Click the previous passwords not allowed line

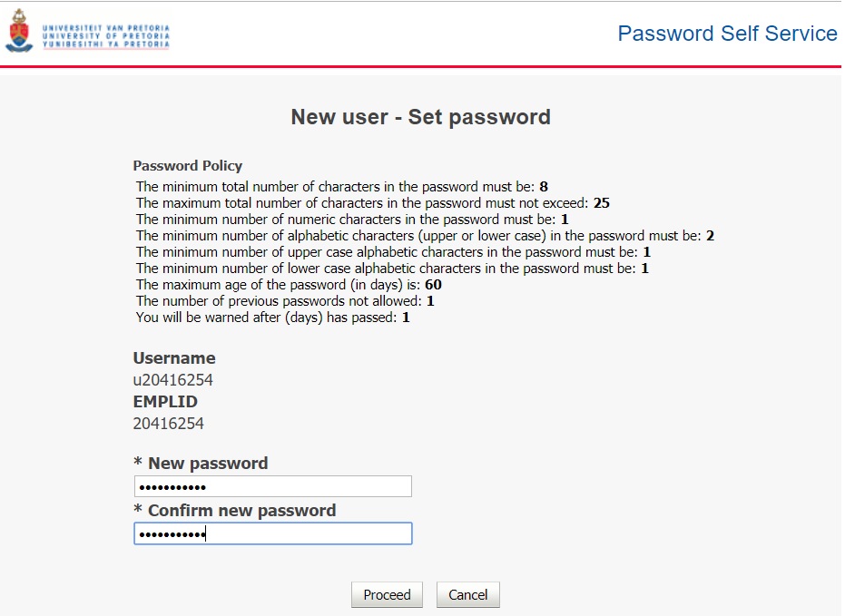[x=285, y=301]
